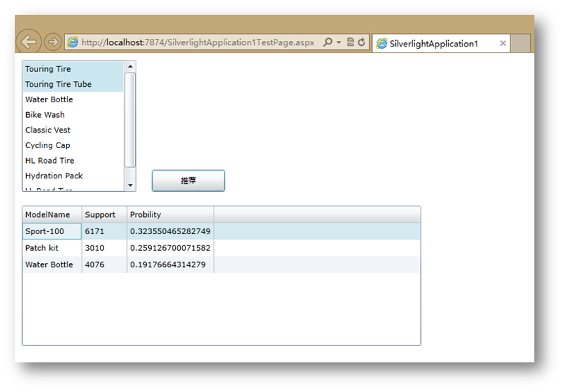Screen dimensions: 564x392
Task: Go forward with the browser forward arrow
Action: tap(52, 42)
